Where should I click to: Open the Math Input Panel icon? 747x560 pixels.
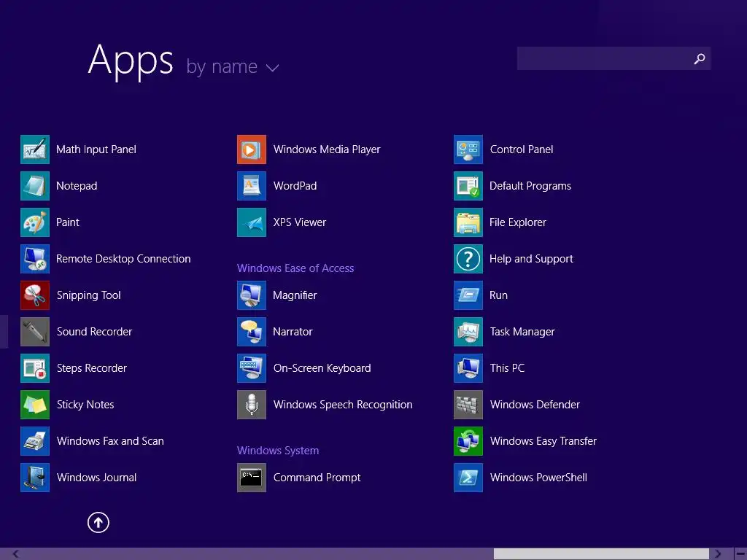(x=35, y=149)
